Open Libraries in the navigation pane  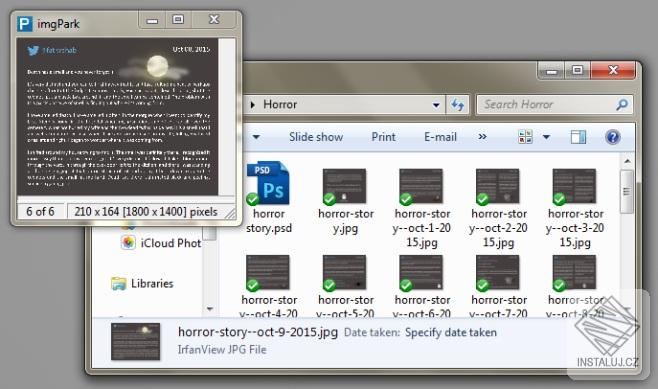tap(152, 284)
